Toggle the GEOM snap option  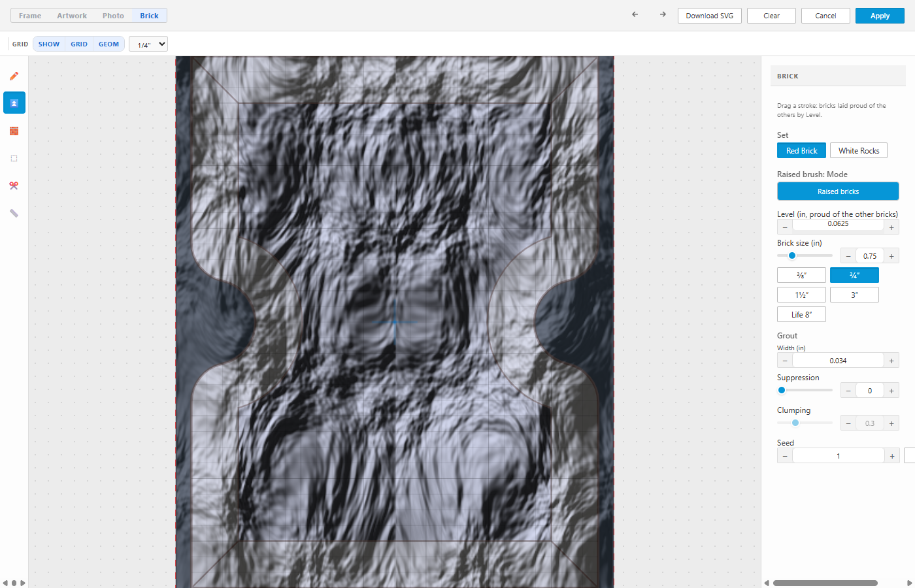[109, 44]
